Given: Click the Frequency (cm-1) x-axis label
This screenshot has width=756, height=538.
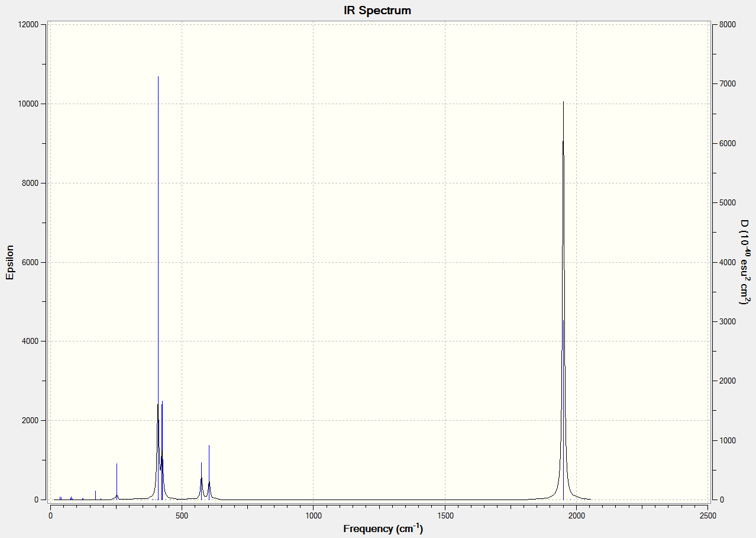Looking at the screenshot, I should coord(383,528).
